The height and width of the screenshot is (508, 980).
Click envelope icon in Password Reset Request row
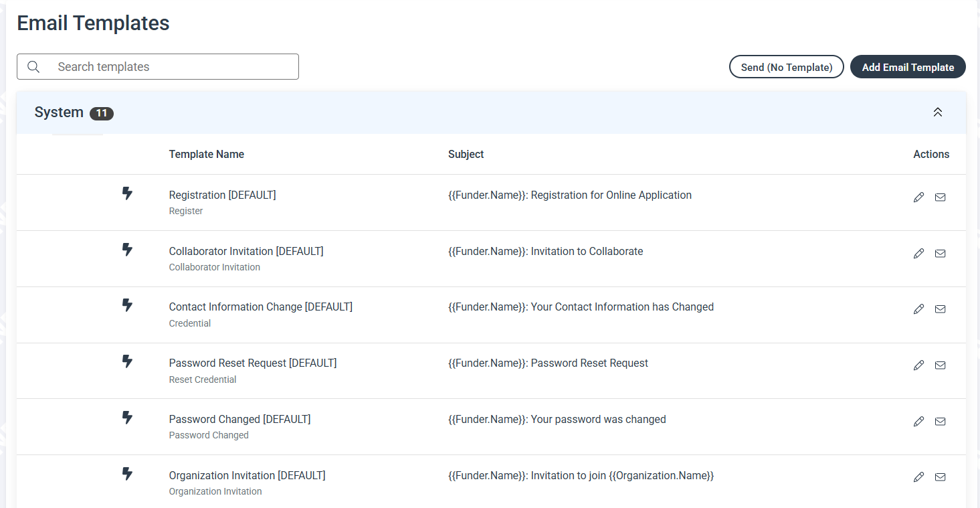tap(940, 365)
